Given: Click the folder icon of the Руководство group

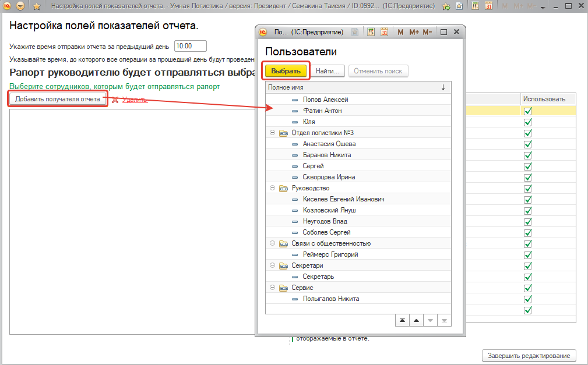Looking at the screenshot, I should 284,188.
